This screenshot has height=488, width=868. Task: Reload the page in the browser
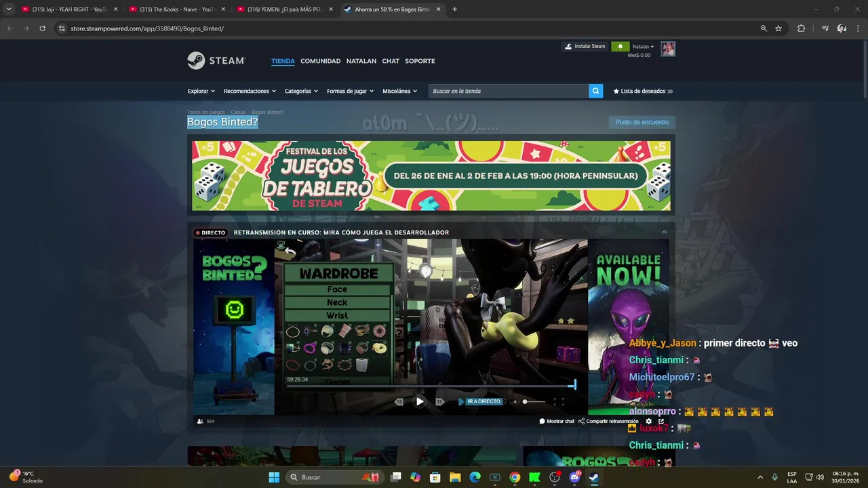(42, 28)
